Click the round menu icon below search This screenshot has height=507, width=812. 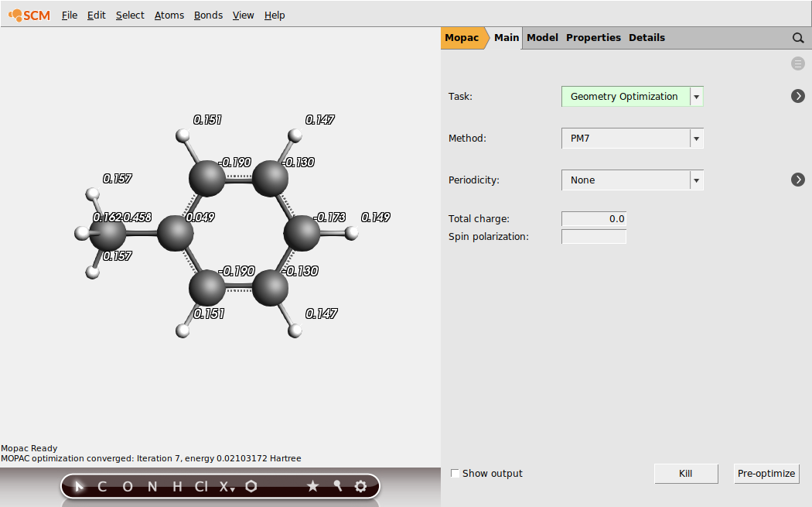pyautogui.click(x=798, y=63)
